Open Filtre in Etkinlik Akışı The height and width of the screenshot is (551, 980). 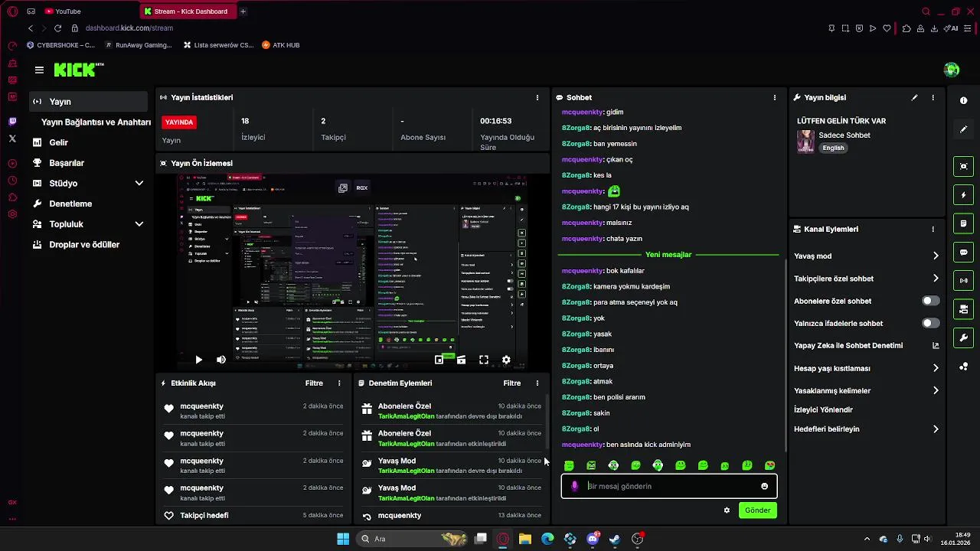[314, 383]
